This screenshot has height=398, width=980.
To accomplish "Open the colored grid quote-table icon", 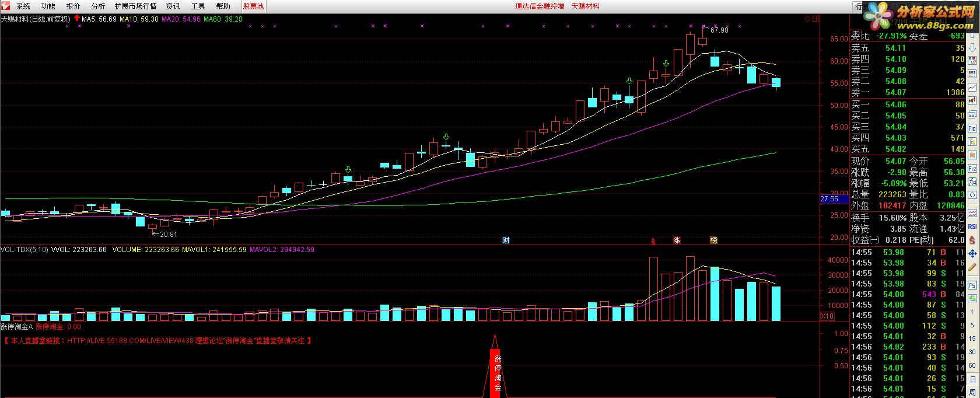I will tap(972, 74).
